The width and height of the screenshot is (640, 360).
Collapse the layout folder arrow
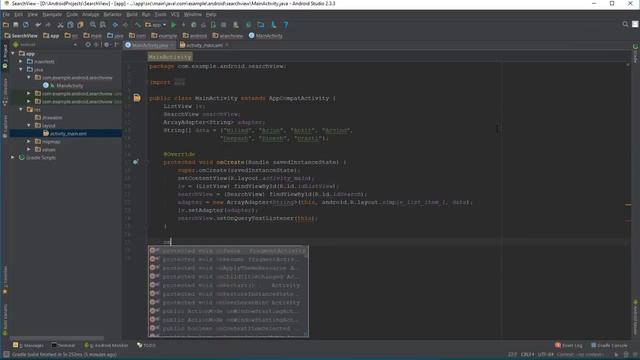(29, 125)
